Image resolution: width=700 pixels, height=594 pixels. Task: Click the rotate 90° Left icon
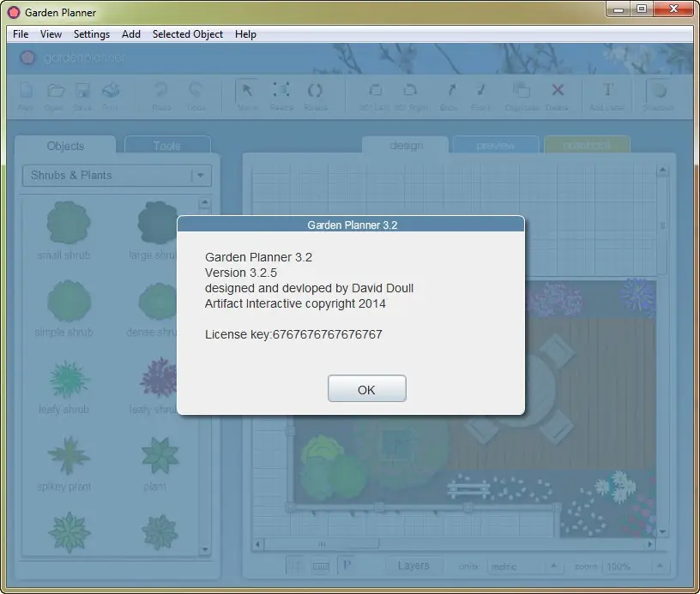pos(376,90)
